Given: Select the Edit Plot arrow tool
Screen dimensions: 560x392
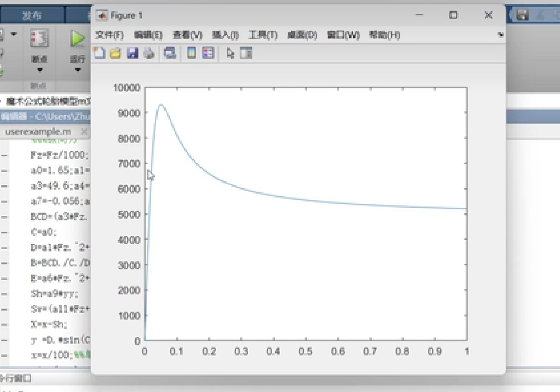Looking at the screenshot, I should coord(230,53).
